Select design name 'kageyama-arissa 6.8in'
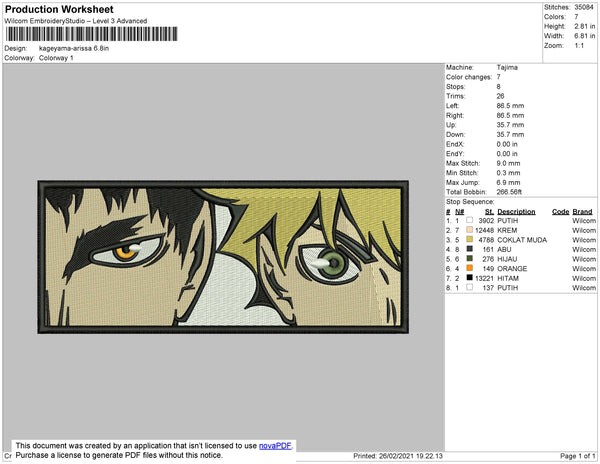 [74, 48]
